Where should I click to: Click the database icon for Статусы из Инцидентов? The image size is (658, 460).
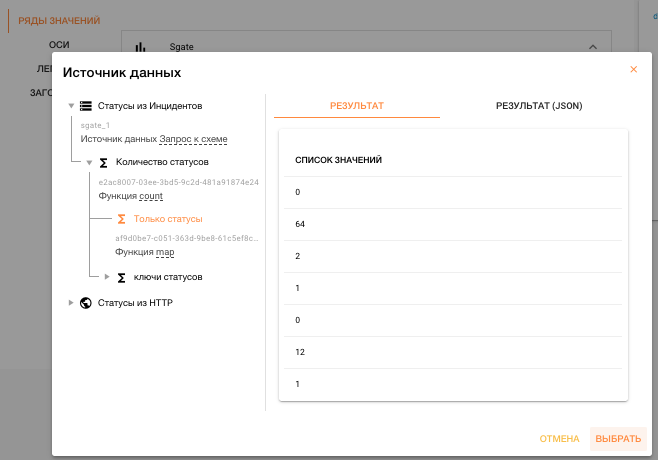click(86, 106)
